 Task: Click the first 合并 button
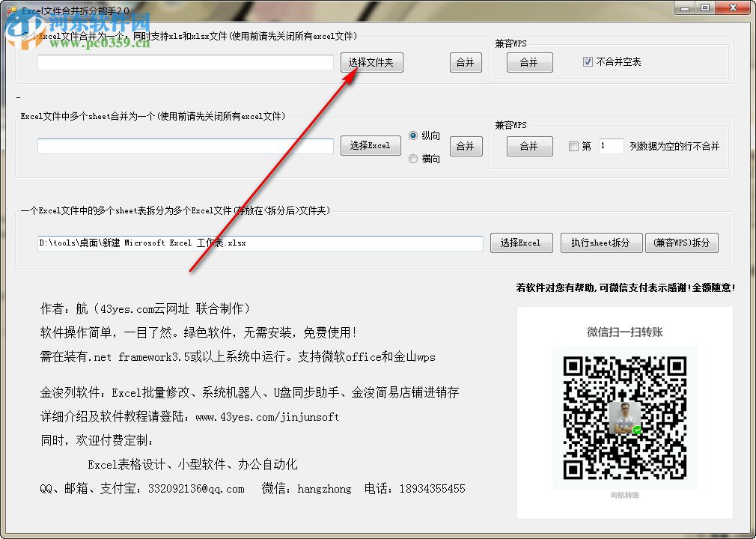466,63
